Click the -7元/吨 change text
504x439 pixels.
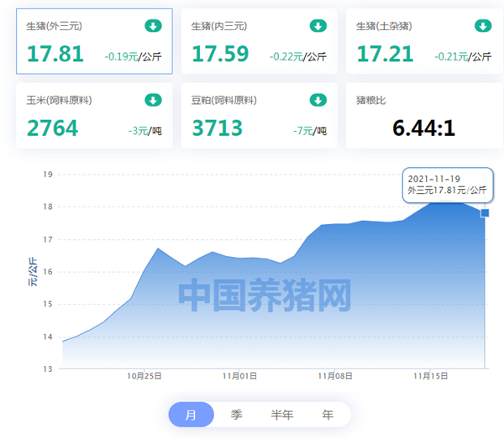[310, 131]
